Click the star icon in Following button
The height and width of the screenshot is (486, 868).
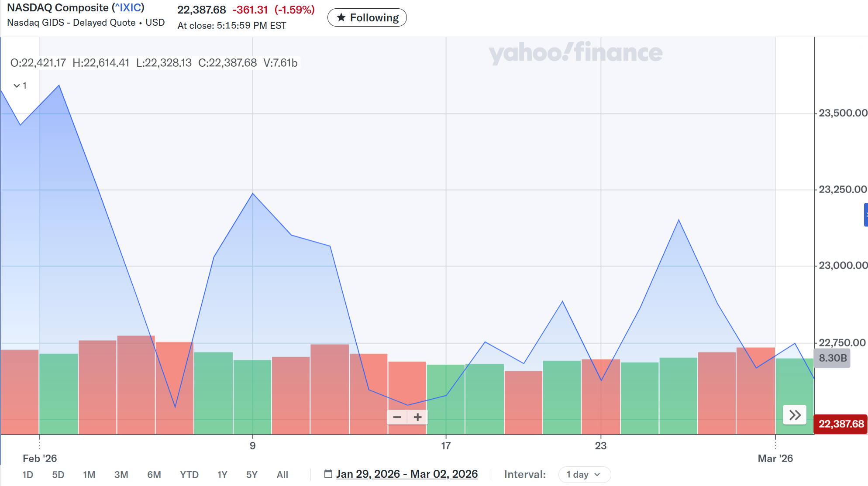click(341, 17)
